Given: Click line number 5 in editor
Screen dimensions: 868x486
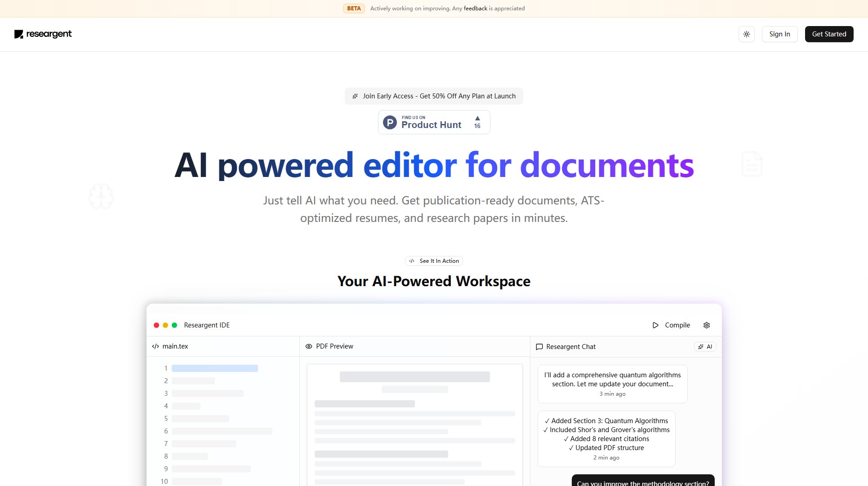Looking at the screenshot, I should tap(166, 419).
